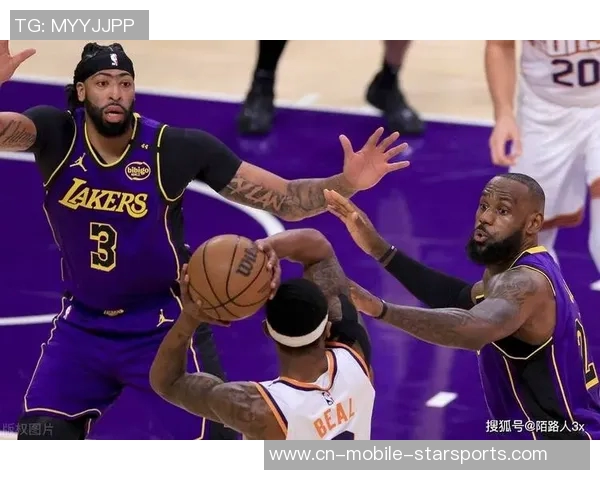This screenshot has height=480, width=600.
Task: Click the NBA logo on black headband
Action: 114,59
